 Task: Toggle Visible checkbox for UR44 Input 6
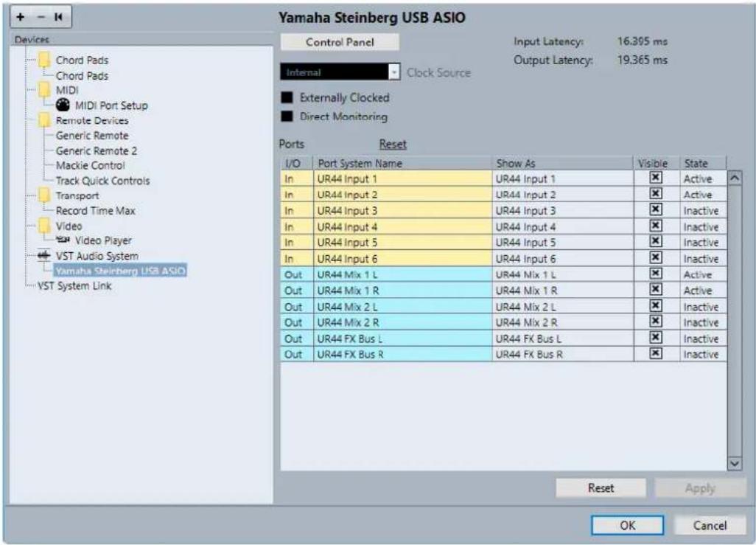[x=655, y=257]
